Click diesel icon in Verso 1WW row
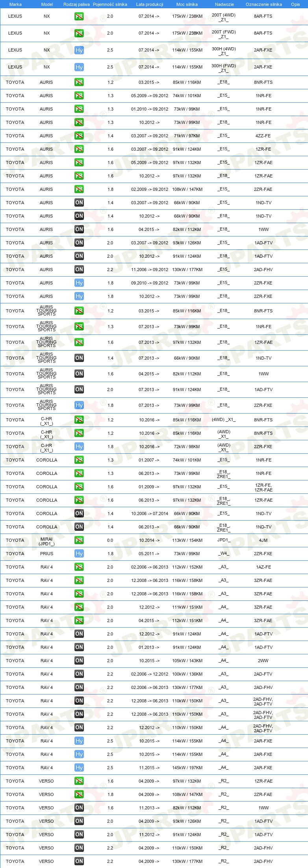 pyautogui.click(x=79, y=808)
